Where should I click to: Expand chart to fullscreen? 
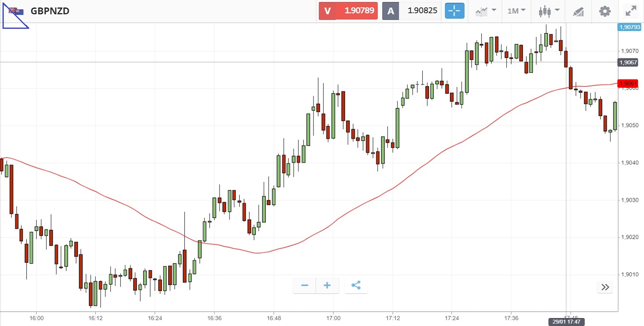click(630, 11)
